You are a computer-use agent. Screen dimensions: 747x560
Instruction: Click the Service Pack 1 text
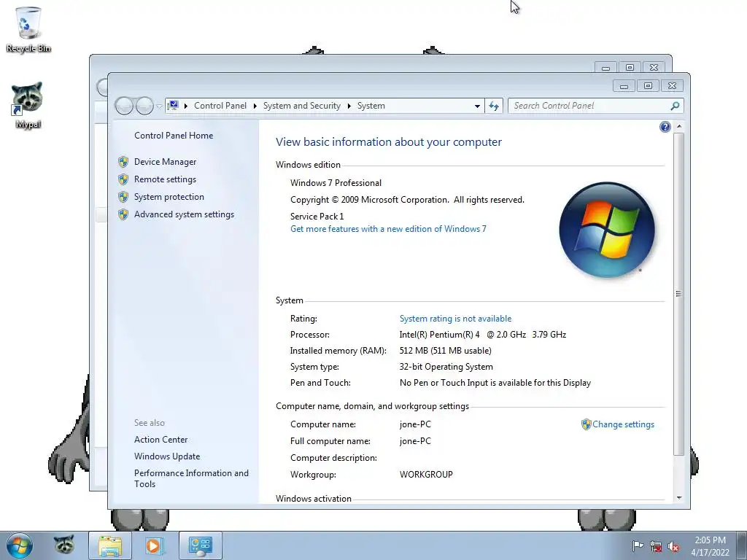(317, 216)
